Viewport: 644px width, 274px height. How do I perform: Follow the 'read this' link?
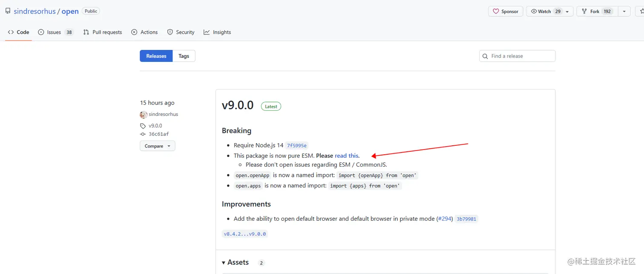tap(347, 156)
